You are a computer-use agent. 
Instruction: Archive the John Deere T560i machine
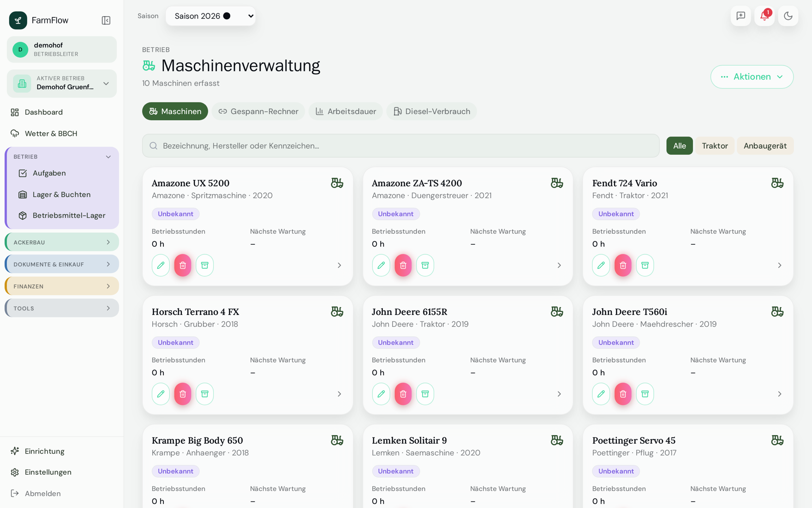(x=645, y=394)
